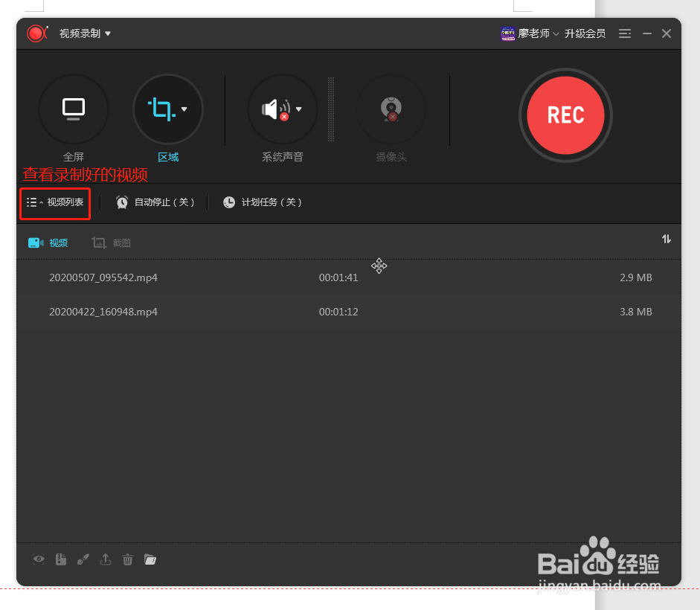The image size is (700, 610).
Task: Open the output folder icon
Action: pos(150,559)
